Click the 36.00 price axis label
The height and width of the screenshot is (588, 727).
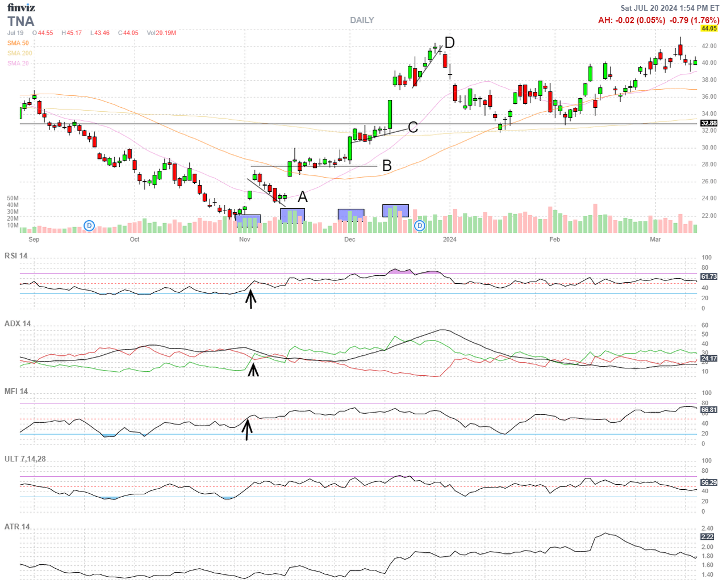709,96
